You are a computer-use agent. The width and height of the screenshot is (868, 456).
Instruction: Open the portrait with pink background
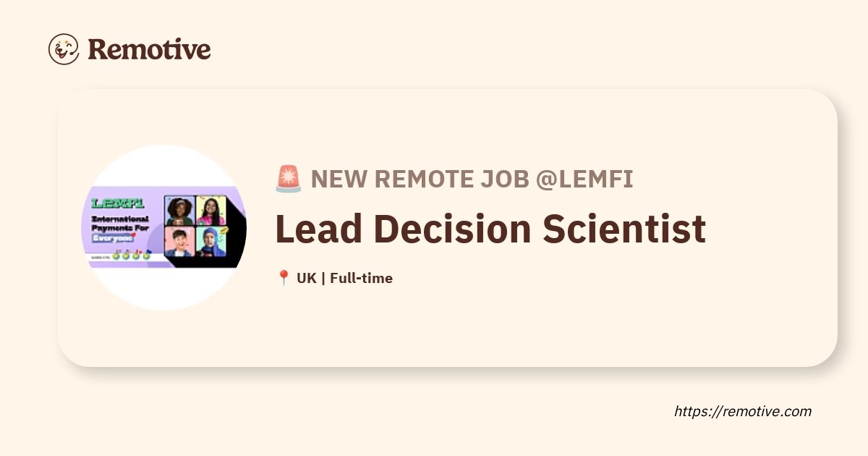pyautogui.click(x=179, y=241)
